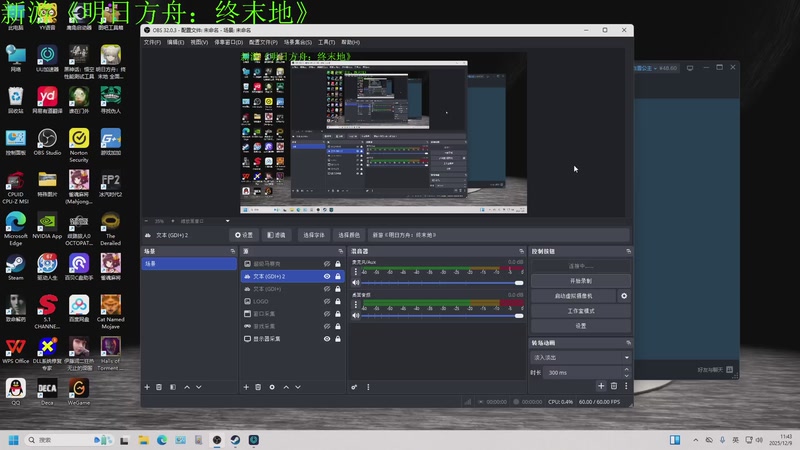Viewport: 800px width, 450px height.
Task: Remove the transition using its trash icon
Action: 614,386
